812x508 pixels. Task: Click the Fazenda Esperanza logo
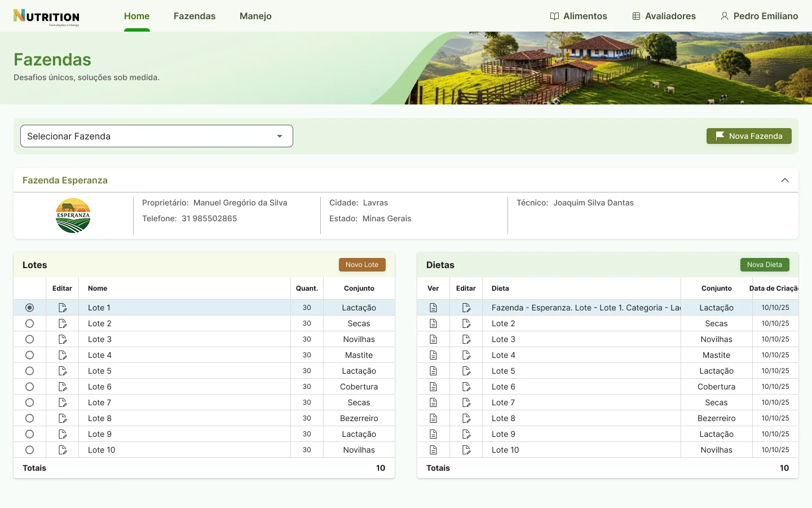point(73,216)
